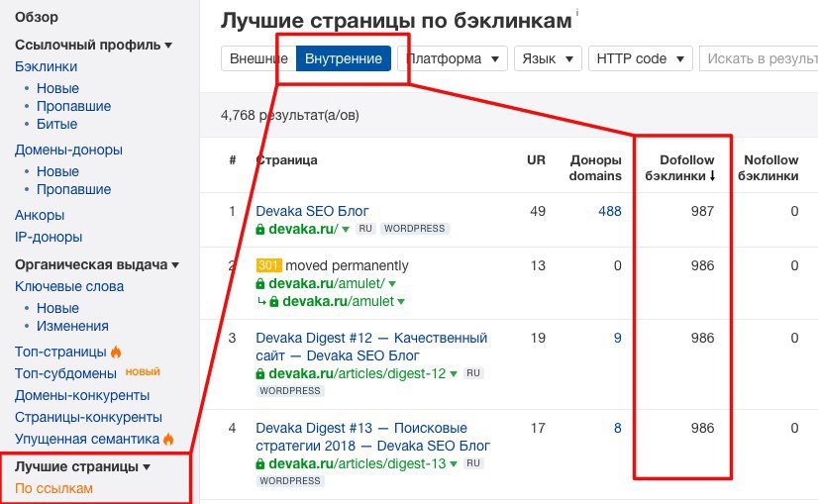Open Новые under Домены-доноры
This screenshot has width=818, height=504.
[x=57, y=171]
